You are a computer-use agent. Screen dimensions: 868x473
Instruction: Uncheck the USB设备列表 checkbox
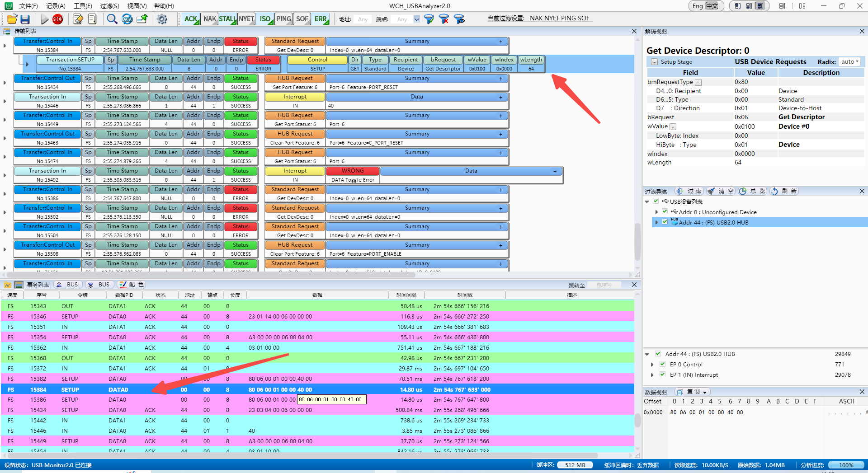coord(656,201)
